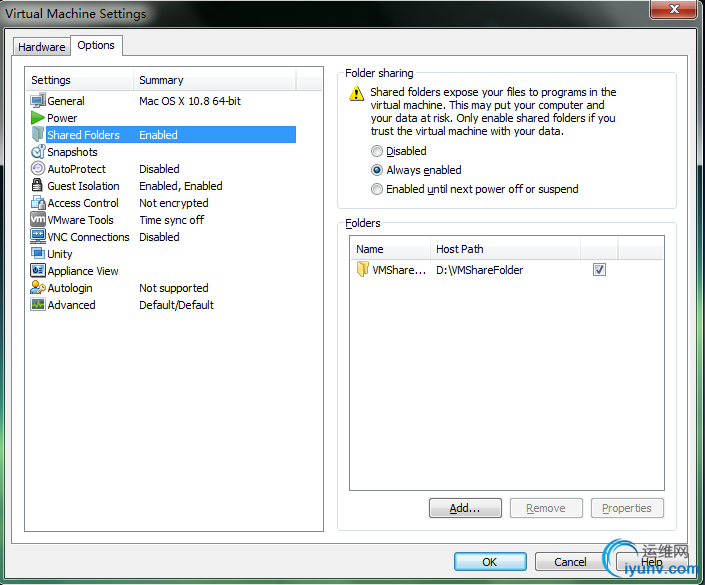Switch to the Options tab
705x585 pixels.
coord(96,45)
